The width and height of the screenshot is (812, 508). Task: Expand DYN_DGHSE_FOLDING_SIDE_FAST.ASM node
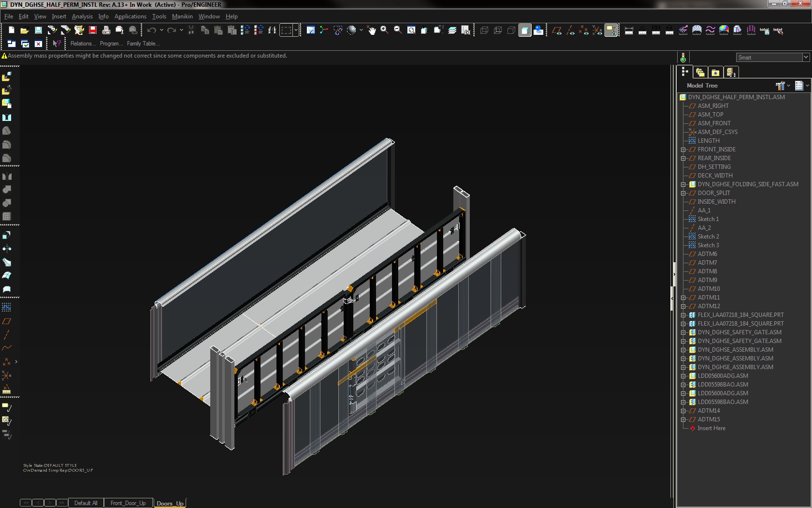(683, 184)
